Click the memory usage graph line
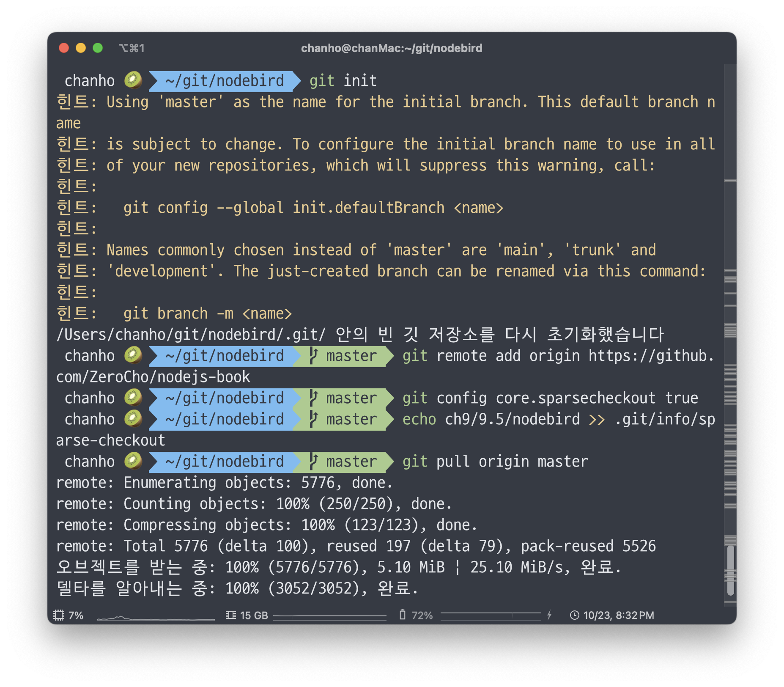 click(329, 616)
